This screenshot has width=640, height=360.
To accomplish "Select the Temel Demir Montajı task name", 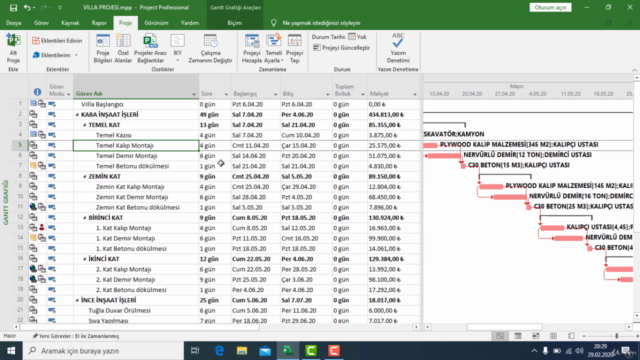I will point(127,156).
